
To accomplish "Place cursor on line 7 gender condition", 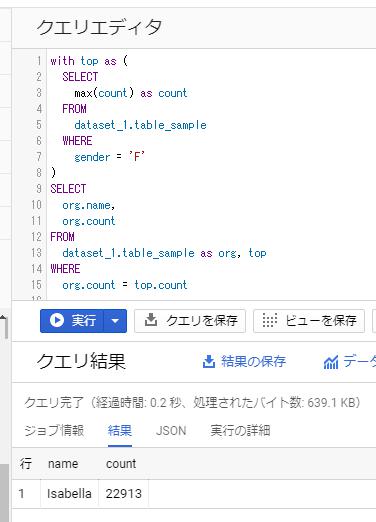I will (x=109, y=157).
